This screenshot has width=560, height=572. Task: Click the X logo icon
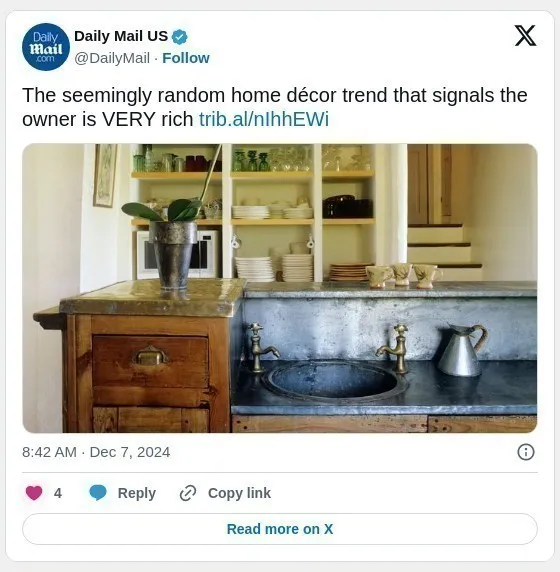pyautogui.click(x=525, y=36)
